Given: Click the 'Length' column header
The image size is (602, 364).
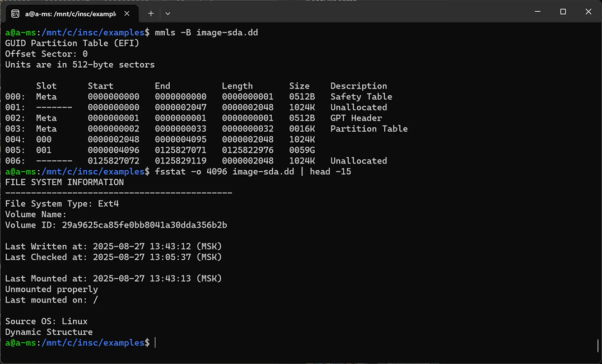Looking at the screenshot, I should coord(237,86).
